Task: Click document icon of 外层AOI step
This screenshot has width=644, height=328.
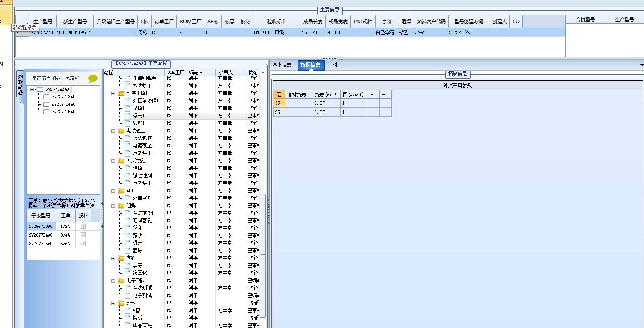Action: 128,198
